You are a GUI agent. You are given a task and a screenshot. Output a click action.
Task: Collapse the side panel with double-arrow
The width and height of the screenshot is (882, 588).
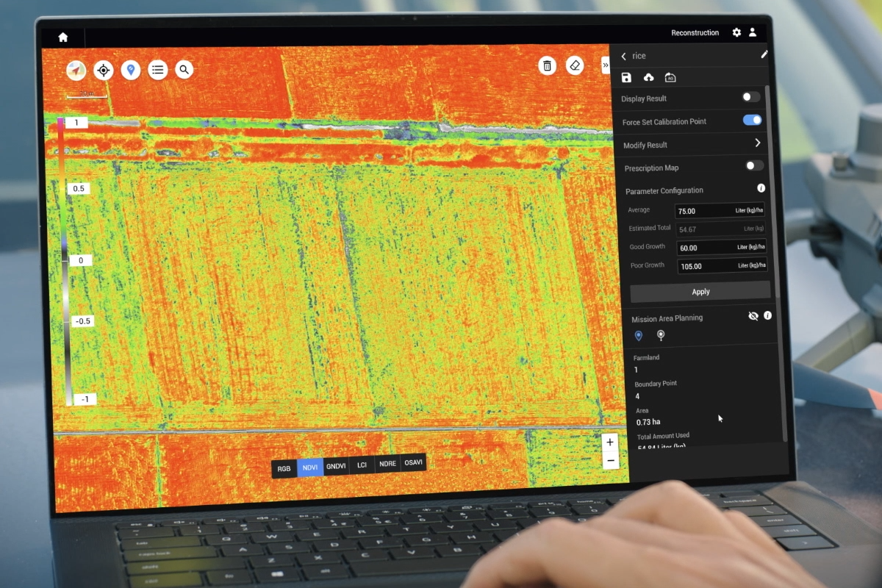pos(606,65)
